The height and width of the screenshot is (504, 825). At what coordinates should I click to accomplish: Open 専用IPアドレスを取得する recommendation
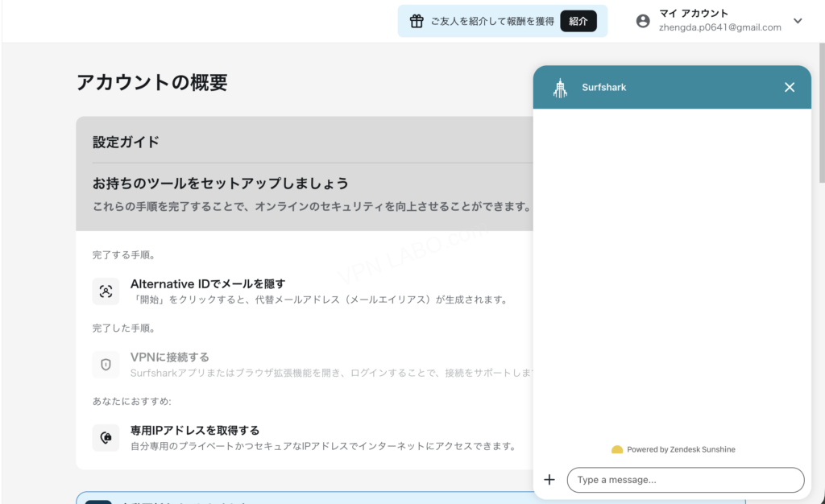pos(195,431)
